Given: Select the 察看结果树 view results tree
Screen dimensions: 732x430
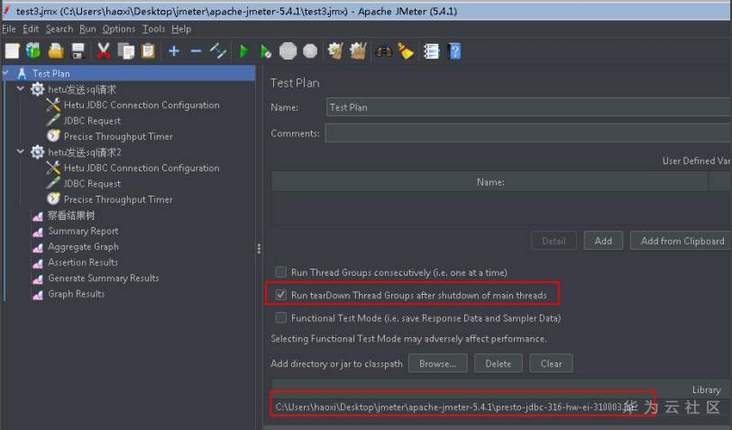Looking at the screenshot, I should coord(71,215).
